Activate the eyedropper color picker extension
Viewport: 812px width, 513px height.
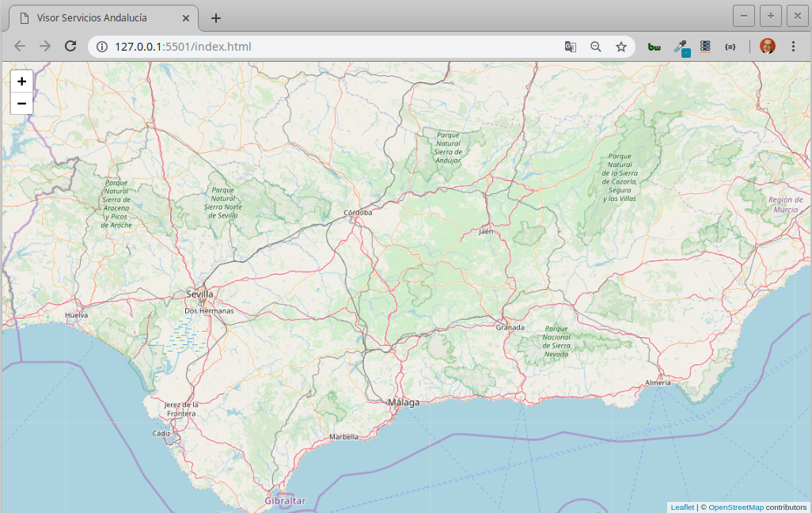coord(680,47)
